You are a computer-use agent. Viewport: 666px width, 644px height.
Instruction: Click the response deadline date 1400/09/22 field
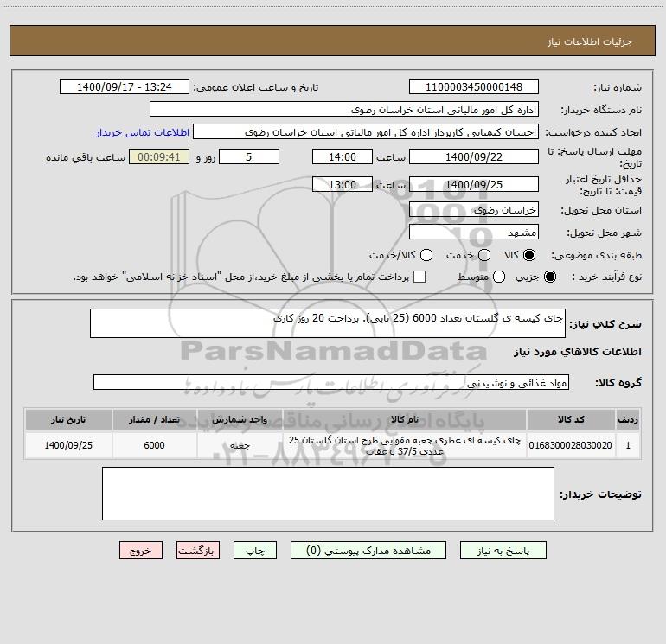pyautogui.click(x=474, y=156)
